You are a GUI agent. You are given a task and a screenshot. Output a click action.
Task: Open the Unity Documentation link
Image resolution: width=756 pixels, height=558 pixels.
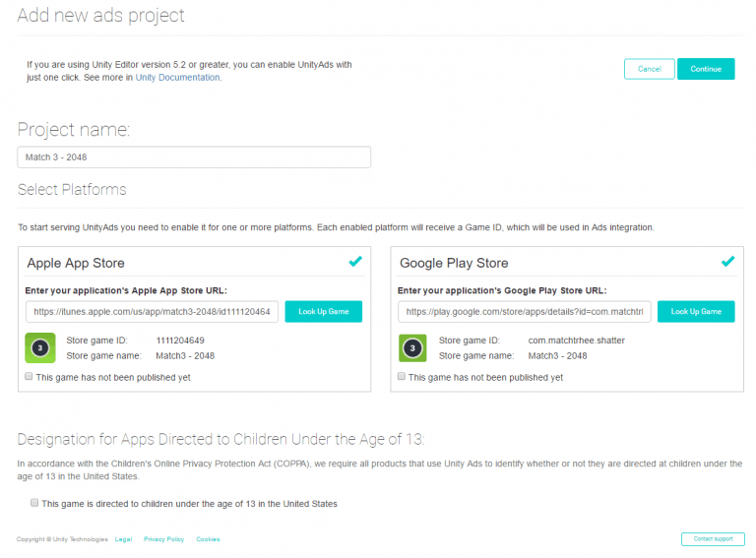[x=177, y=78]
